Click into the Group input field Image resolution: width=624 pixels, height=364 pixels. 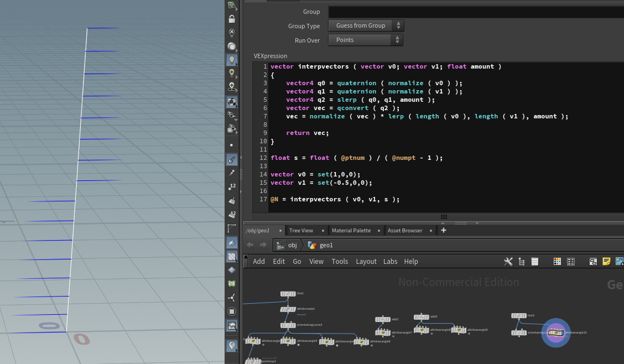pyautogui.click(x=476, y=12)
